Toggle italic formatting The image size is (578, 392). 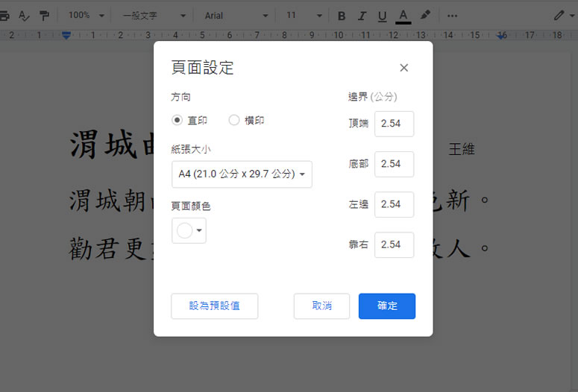tap(362, 16)
